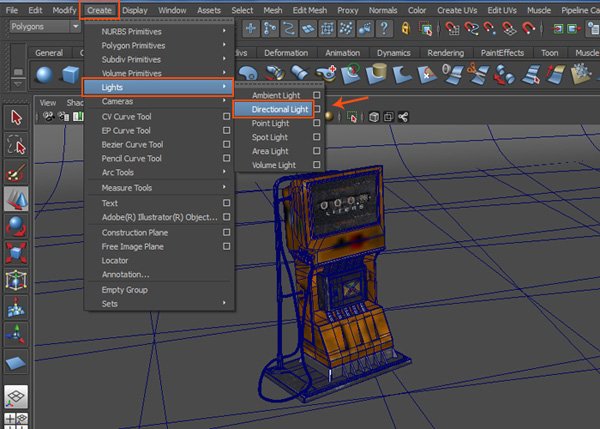Toggle make live magnet icon
The height and width of the screenshot is (429, 600).
click(528, 29)
